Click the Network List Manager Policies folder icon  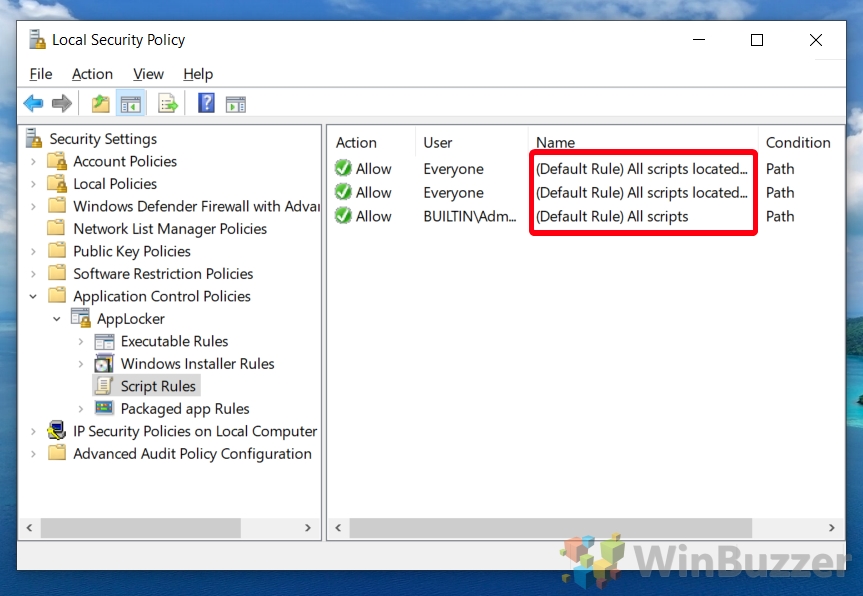[x=57, y=228]
